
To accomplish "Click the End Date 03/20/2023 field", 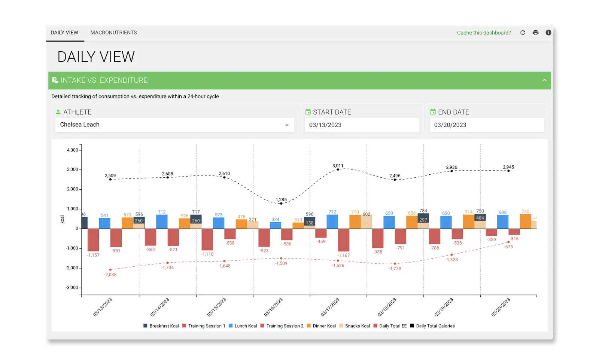I will 487,125.
